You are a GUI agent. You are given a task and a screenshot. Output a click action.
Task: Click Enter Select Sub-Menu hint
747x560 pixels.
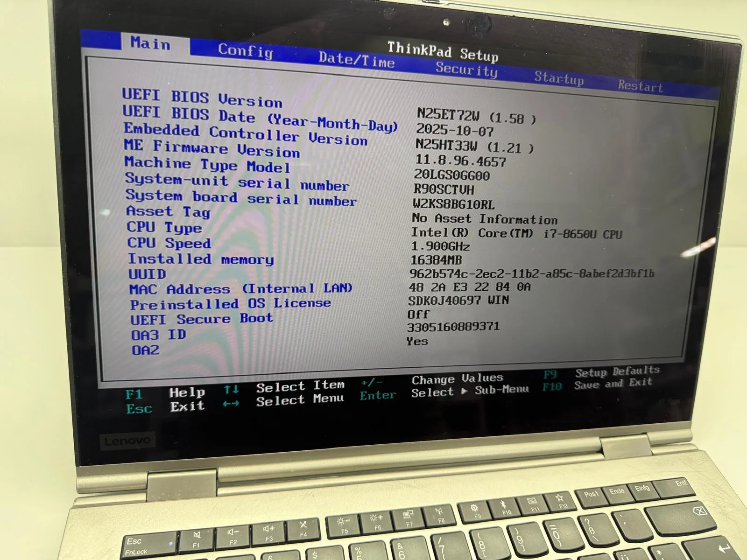click(x=444, y=392)
